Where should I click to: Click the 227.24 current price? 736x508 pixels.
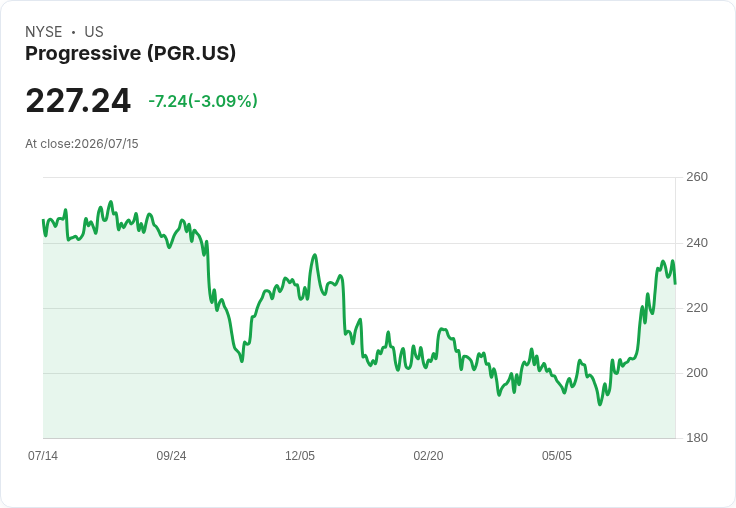78,100
